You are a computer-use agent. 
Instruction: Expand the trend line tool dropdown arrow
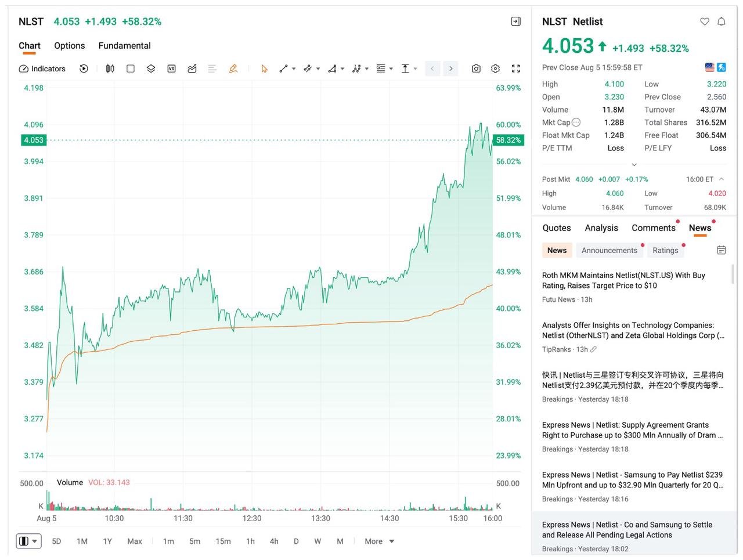294,68
